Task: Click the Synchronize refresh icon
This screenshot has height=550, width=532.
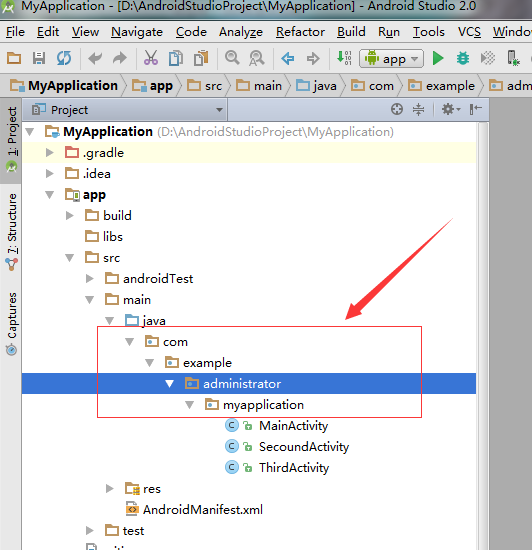Action: [x=64, y=58]
